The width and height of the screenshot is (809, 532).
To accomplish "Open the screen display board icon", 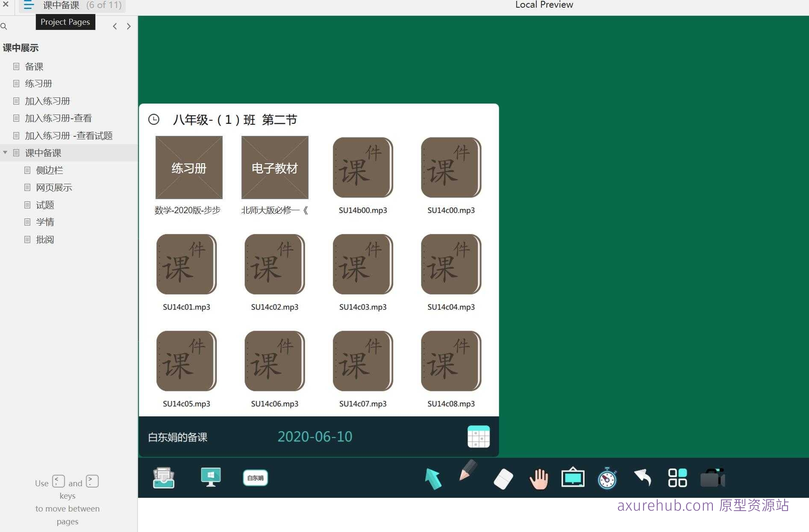I will coord(573,478).
